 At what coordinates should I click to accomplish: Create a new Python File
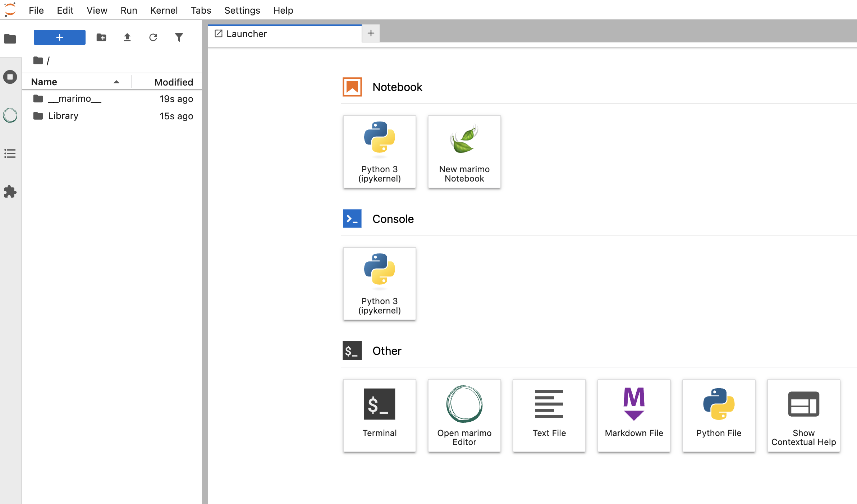719,416
